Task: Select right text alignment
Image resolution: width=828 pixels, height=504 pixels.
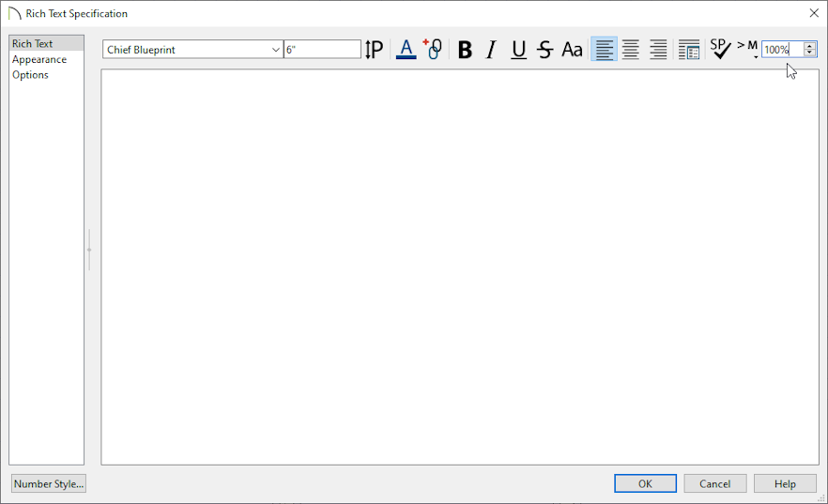Action: click(x=658, y=50)
